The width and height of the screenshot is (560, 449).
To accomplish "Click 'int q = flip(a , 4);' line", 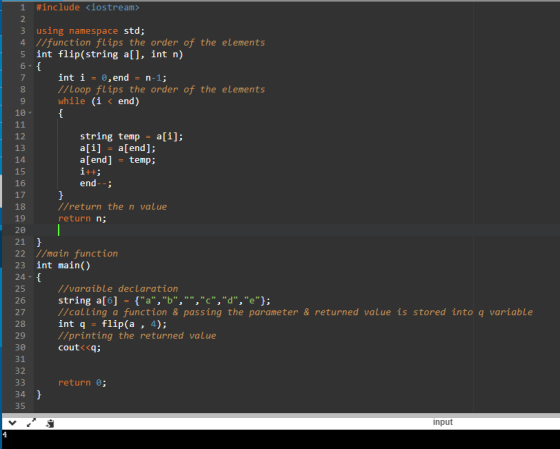I will (x=112, y=324).
